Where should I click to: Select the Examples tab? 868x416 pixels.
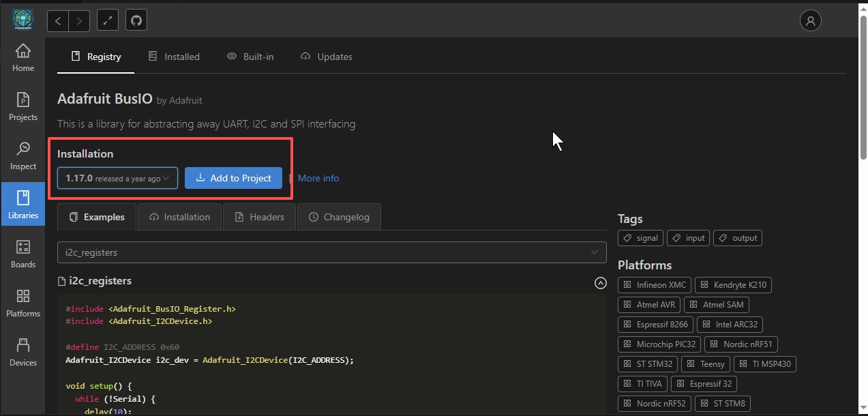click(x=97, y=217)
